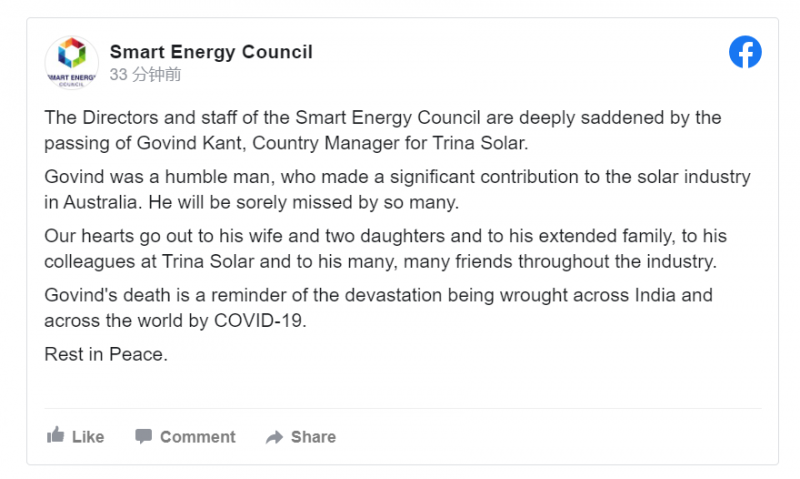Click the paragraph starting 'Our hearts go out'
The height and width of the screenshot is (479, 800).
point(385,248)
